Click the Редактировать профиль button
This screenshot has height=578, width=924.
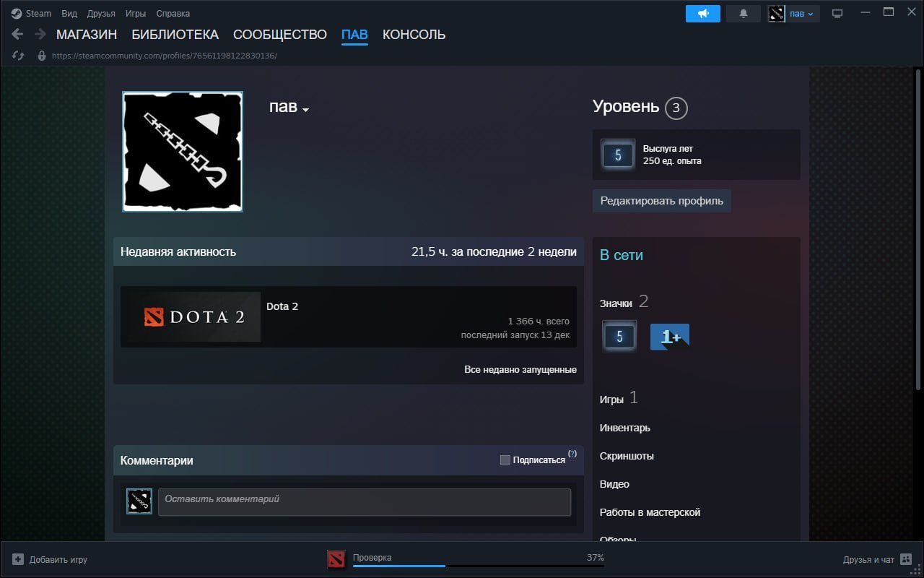click(x=661, y=201)
